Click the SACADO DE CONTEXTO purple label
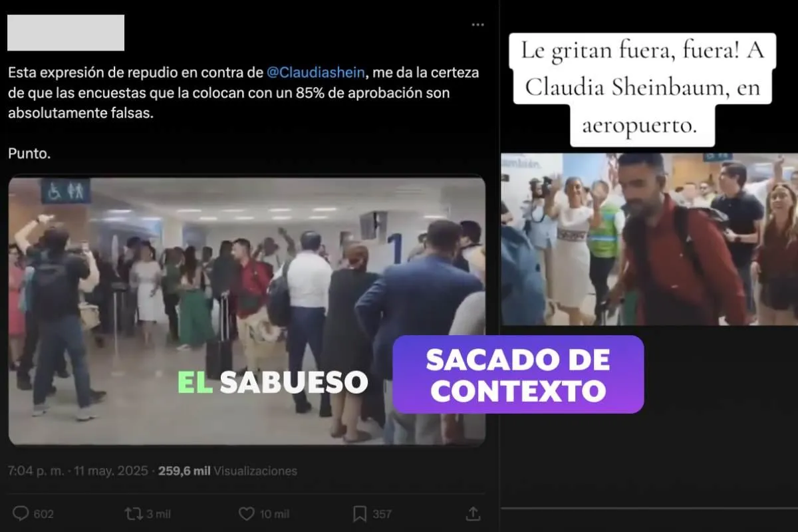The height and width of the screenshot is (532, 798). [x=518, y=374]
